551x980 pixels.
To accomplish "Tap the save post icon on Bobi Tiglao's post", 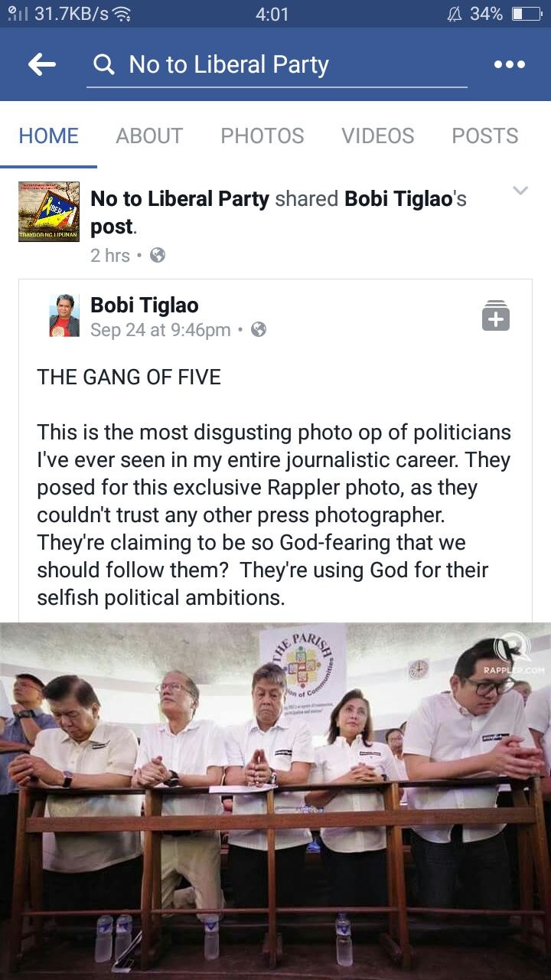I will 496,315.
